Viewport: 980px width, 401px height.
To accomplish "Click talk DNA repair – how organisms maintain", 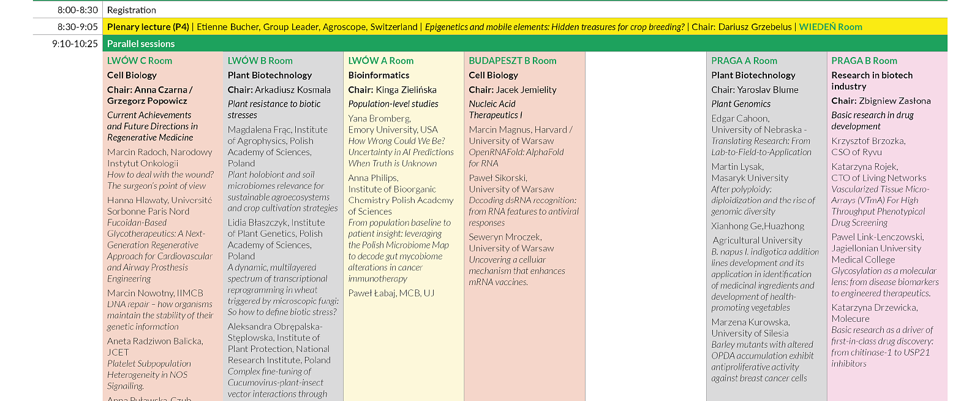I will click(160, 315).
